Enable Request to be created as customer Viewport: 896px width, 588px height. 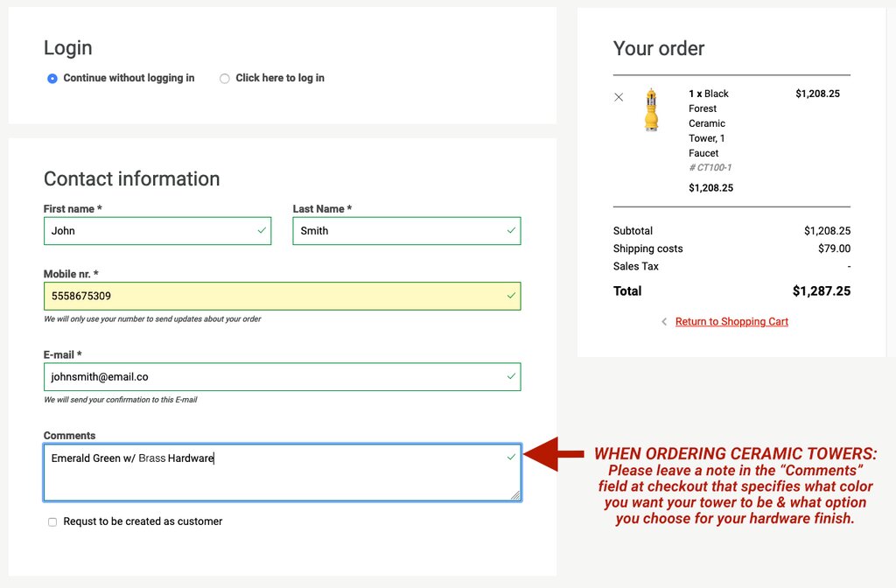coord(52,521)
